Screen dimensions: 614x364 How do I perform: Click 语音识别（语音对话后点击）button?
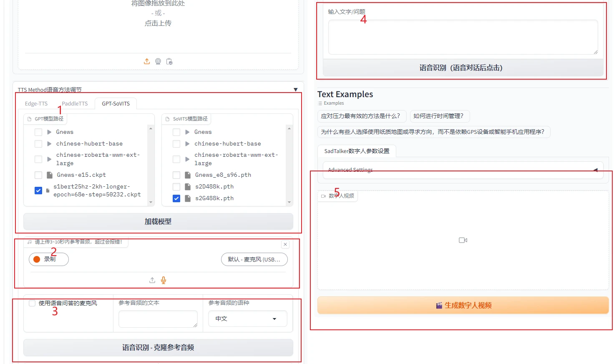463,68
